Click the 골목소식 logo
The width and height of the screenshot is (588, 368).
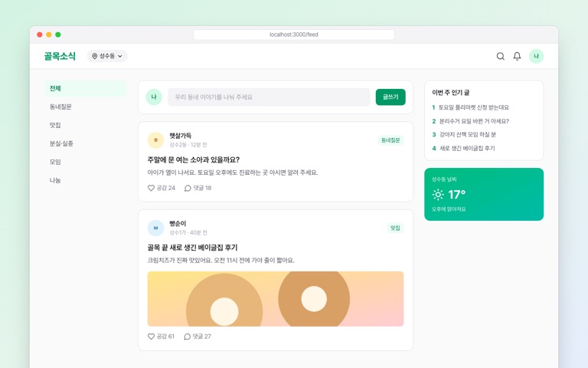(60, 56)
